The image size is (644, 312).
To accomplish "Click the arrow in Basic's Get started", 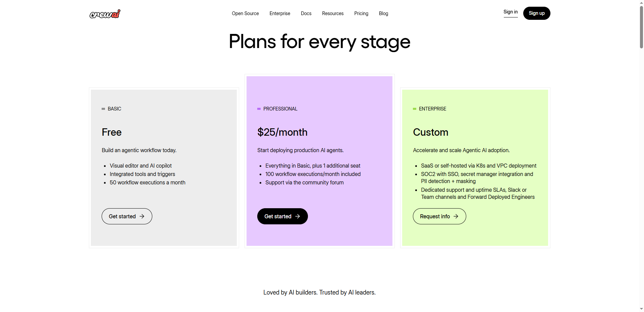I will click(x=142, y=216).
